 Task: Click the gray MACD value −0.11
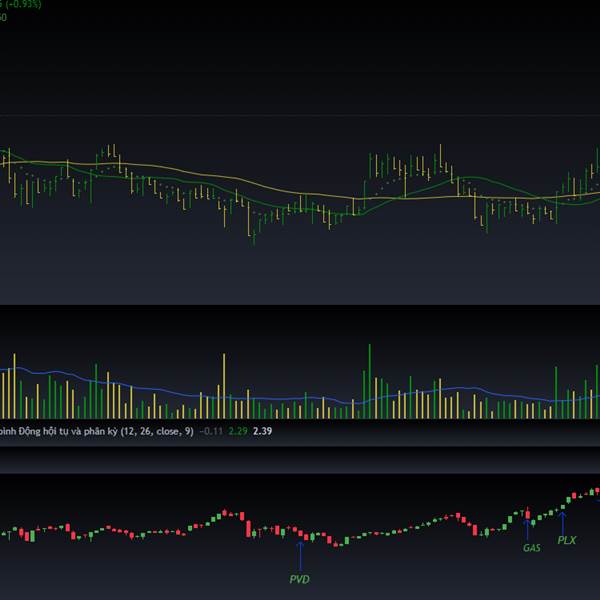[210, 431]
